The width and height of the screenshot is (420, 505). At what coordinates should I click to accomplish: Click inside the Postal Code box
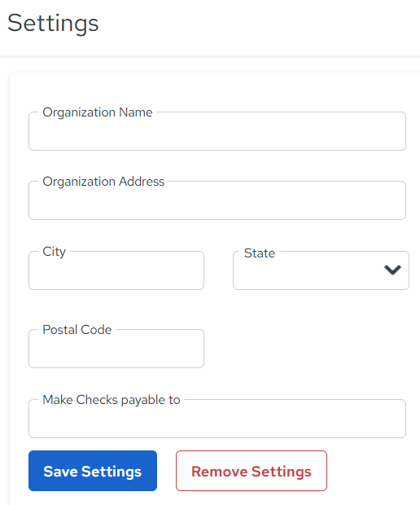[116, 349]
